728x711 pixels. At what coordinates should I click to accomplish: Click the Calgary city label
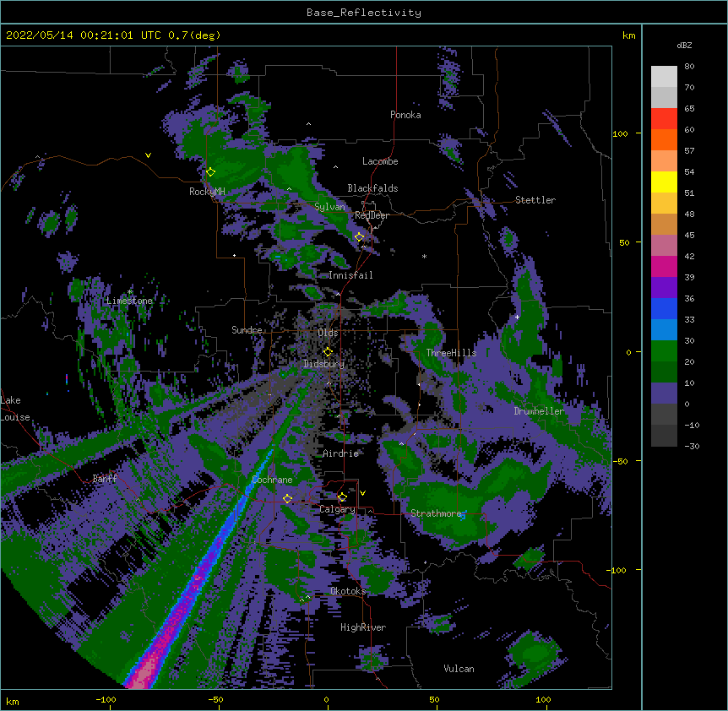pyautogui.click(x=337, y=509)
